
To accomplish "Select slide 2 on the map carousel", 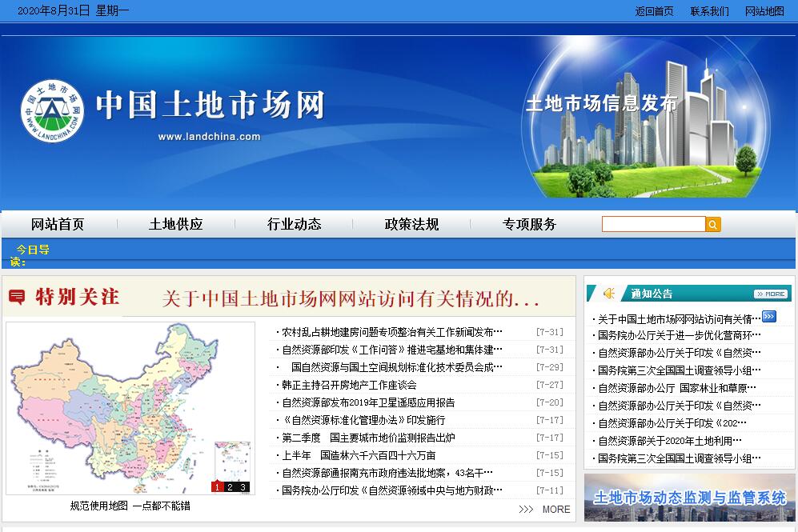I will [230, 486].
